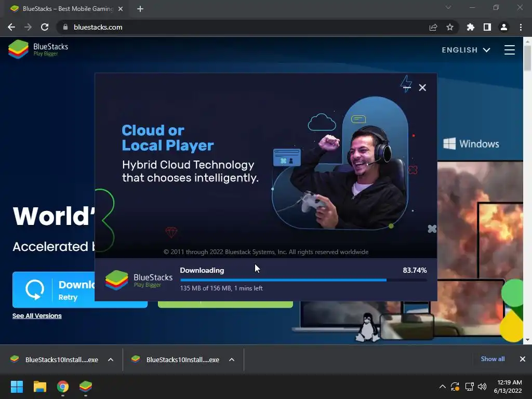Image resolution: width=532 pixels, height=399 pixels.
Task: Open the Chrome profile icon
Action: [504, 27]
